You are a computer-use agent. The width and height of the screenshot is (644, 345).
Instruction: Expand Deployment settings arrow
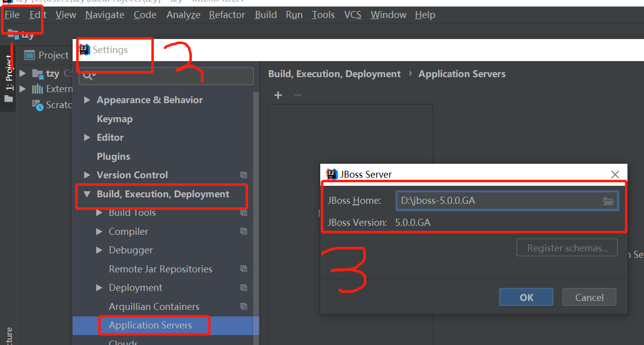99,288
